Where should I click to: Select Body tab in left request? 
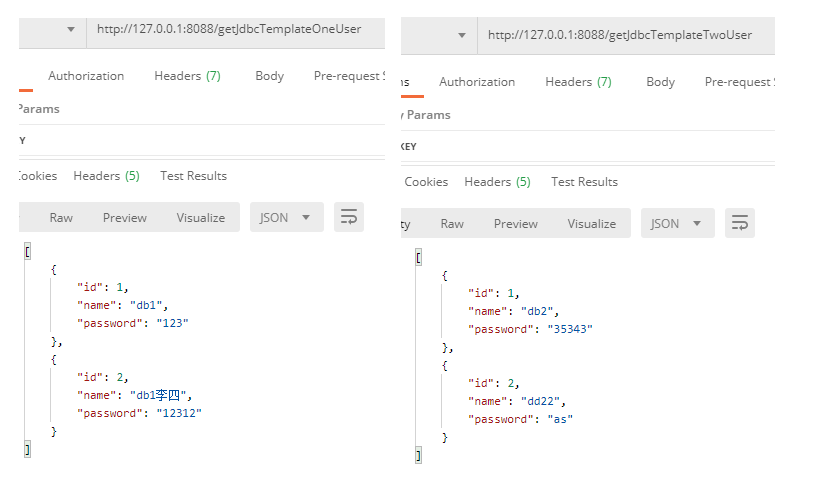click(x=269, y=76)
